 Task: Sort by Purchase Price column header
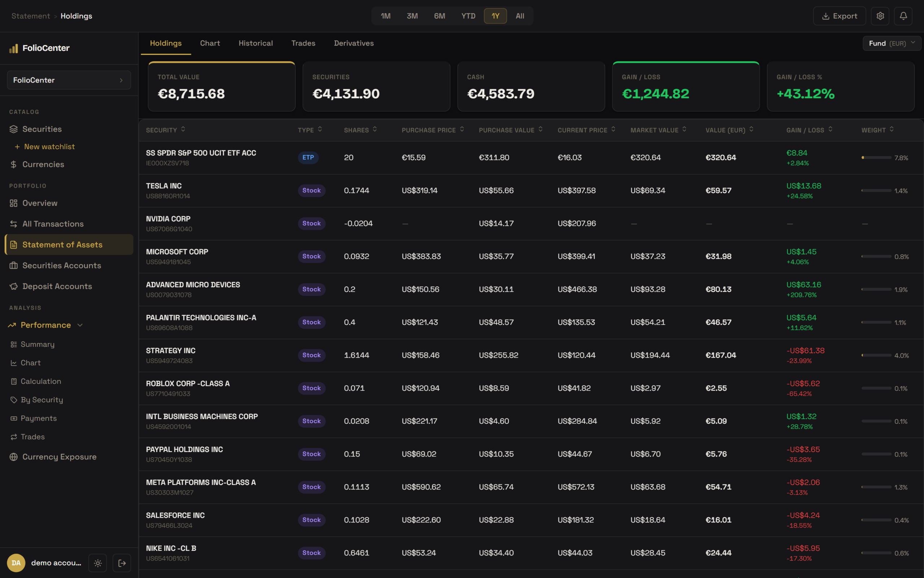coord(433,130)
